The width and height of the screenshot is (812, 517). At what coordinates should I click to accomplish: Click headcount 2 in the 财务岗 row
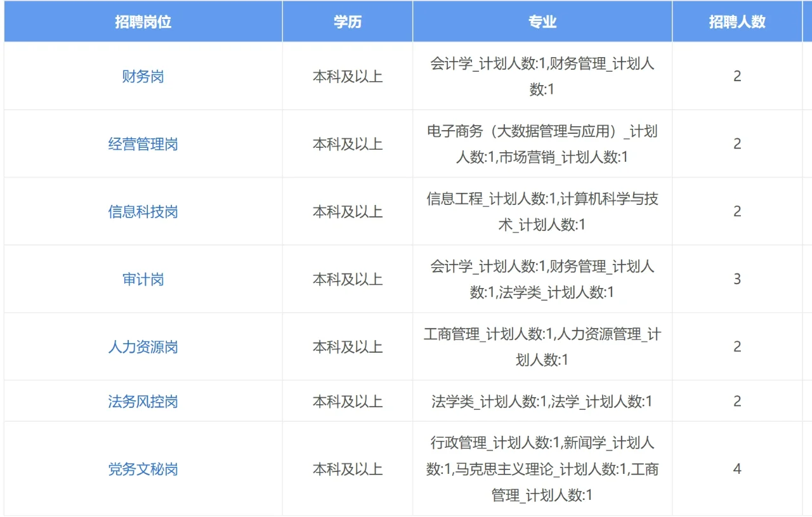coord(737,77)
